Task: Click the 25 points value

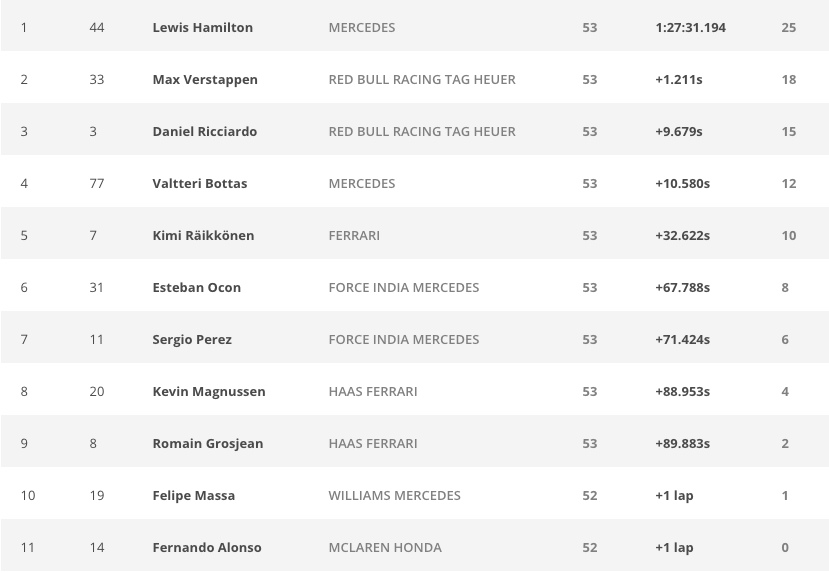Action: [788, 27]
